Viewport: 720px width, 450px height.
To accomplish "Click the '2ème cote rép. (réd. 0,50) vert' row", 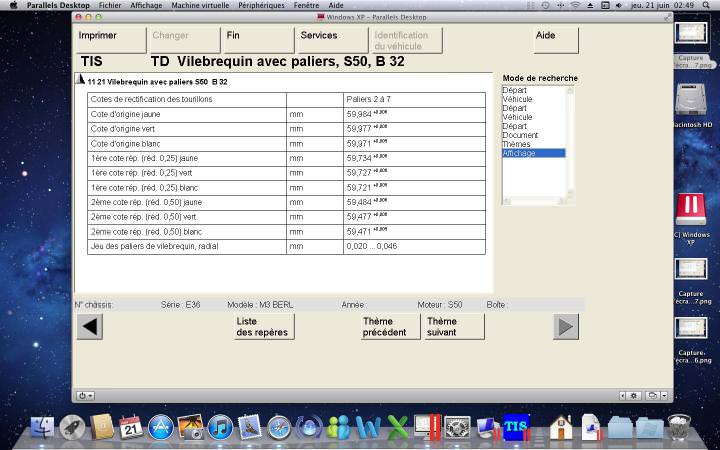I will 287,217.
